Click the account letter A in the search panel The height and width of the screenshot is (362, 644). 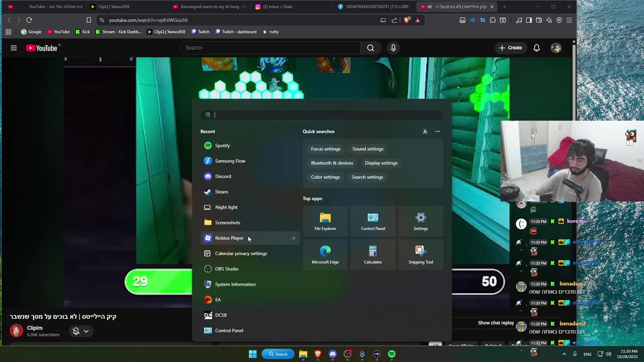(425, 132)
